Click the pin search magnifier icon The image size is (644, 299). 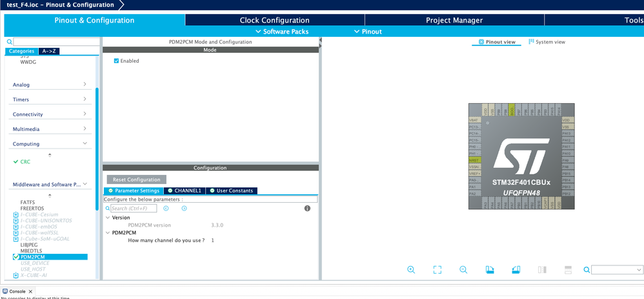[x=587, y=270]
